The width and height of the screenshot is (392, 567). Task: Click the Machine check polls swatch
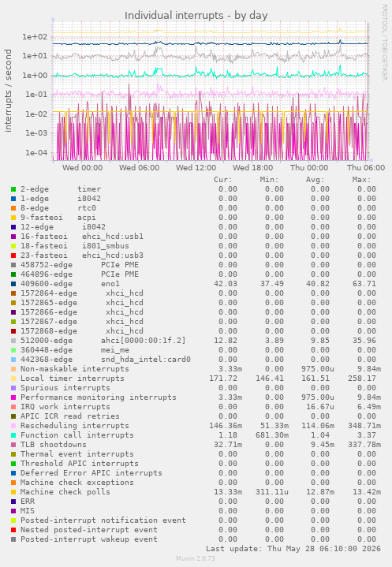[13, 492]
